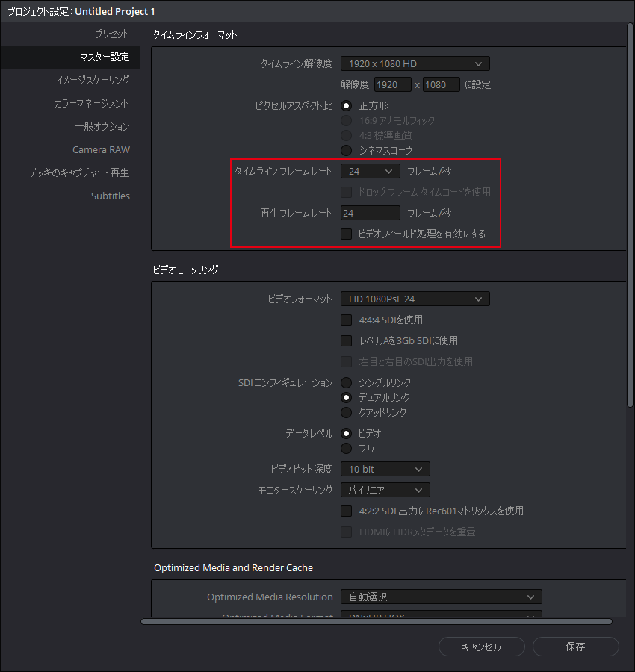Viewport: 635px width, 672px height.
Task: Enable レベルAを3Gb SDIに使用 checkbox
Action: pyautogui.click(x=347, y=340)
